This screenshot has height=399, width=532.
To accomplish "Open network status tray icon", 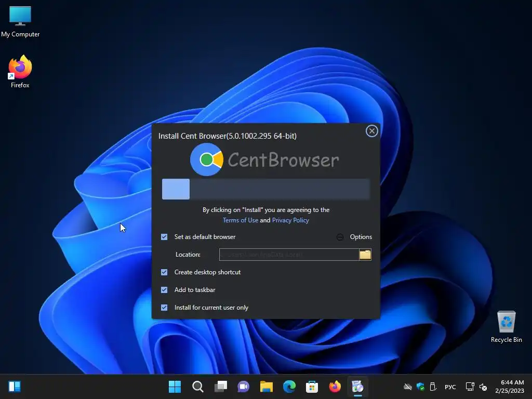I will pyautogui.click(x=470, y=387).
